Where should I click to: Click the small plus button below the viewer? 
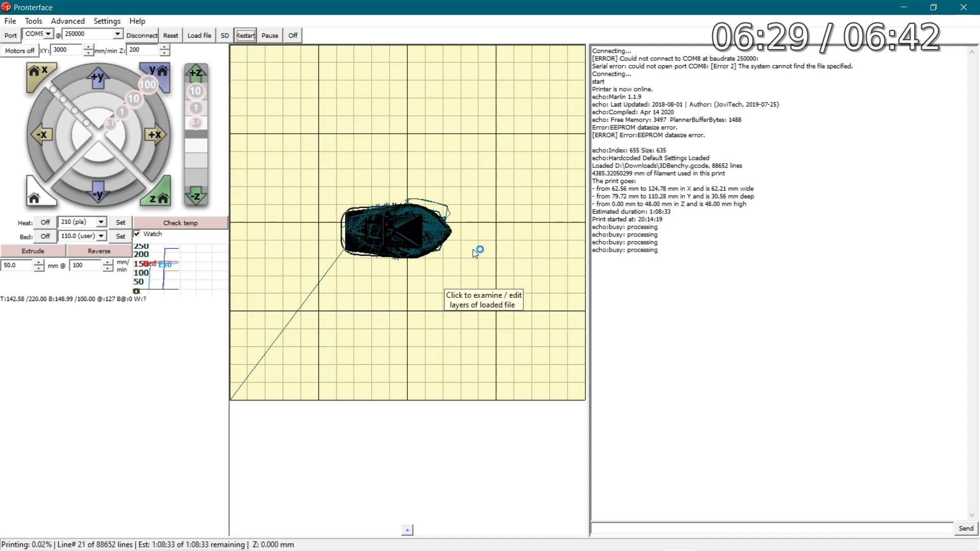(x=407, y=531)
